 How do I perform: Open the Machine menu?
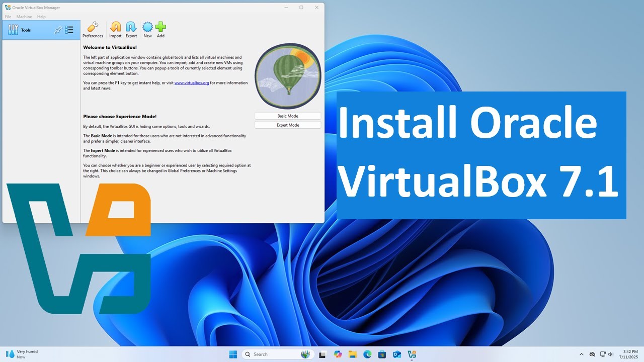24,17
